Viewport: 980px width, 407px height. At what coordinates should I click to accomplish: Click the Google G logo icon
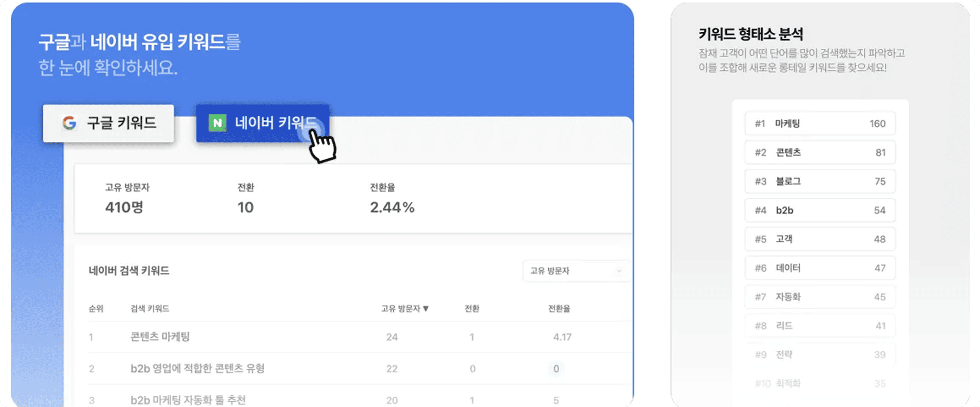[69, 123]
